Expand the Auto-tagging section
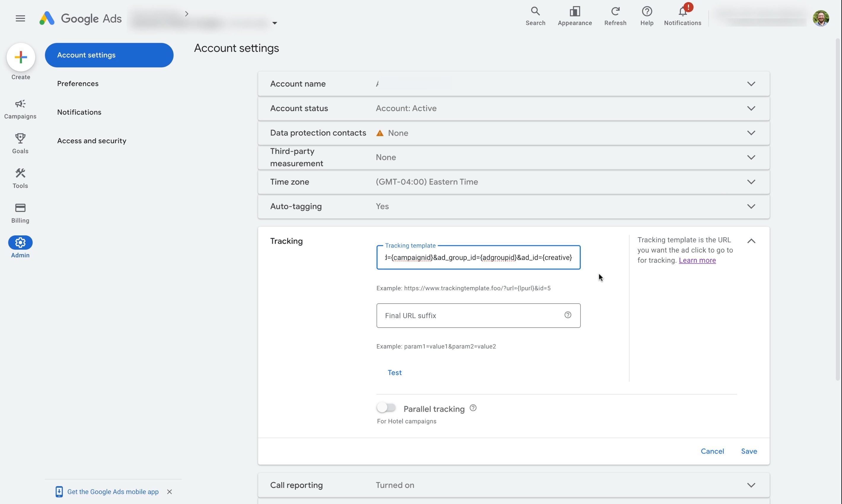The height and width of the screenshot is (504, 842). 751,206
